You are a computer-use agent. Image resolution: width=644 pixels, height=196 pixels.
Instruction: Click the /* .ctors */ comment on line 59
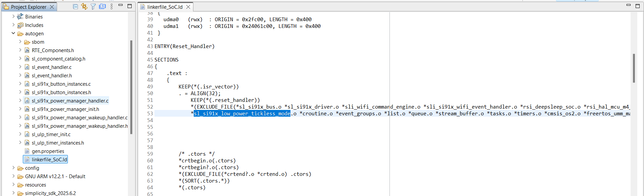[196, 154]
